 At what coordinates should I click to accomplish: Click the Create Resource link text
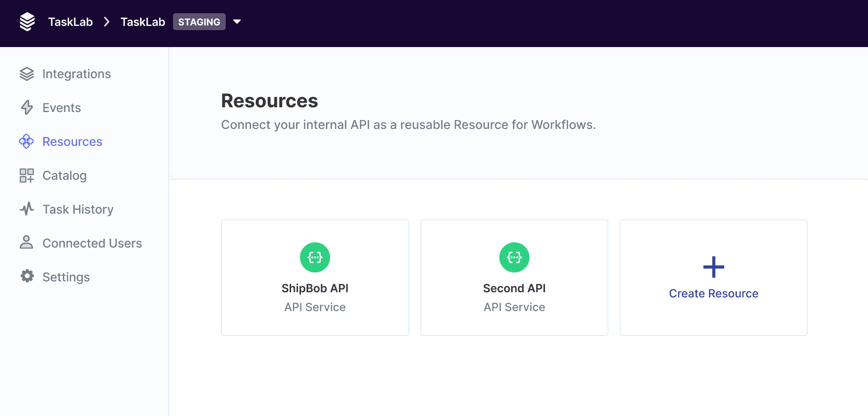click(x=713, y=294)
